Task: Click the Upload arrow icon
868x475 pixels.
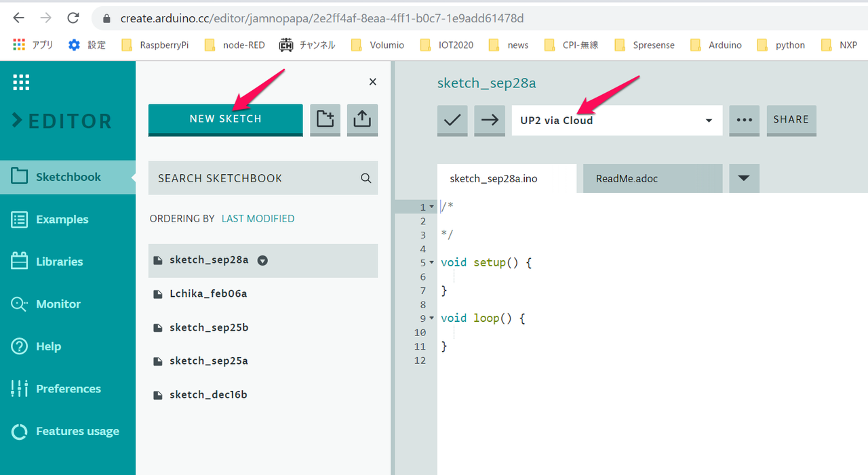Action: click(x=490, y=120)
